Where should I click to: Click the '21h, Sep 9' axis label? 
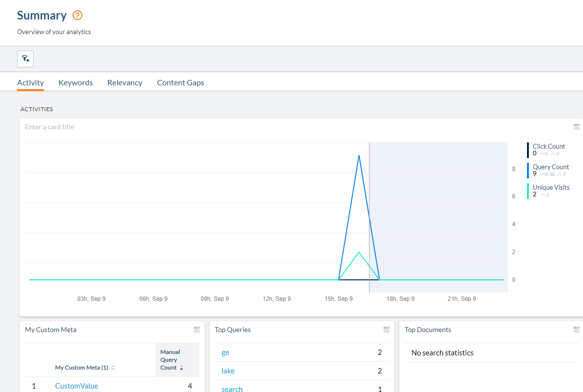tap(462, 299)
